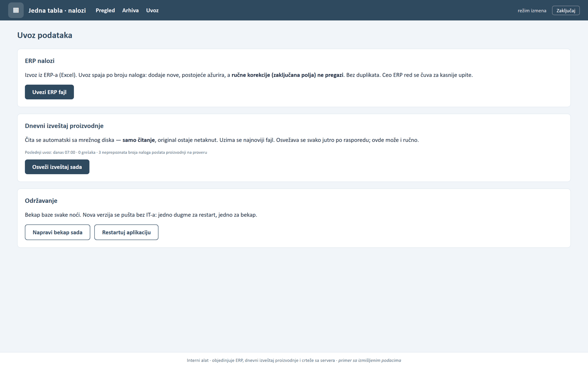Click the "Poslednji uvoz: danas 07:00" status line

(x=116, y=152)
